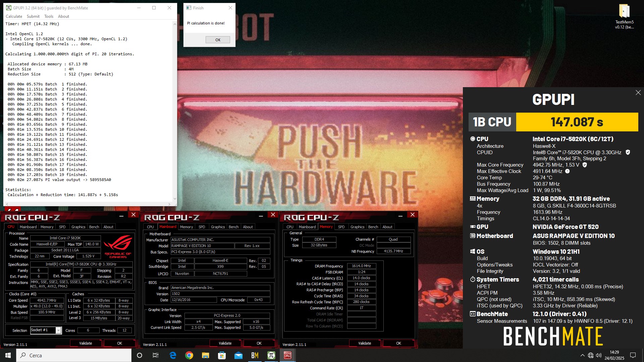Select Graphics tab in first CPU-Z window
644x362 pixels.
[78, 227]
